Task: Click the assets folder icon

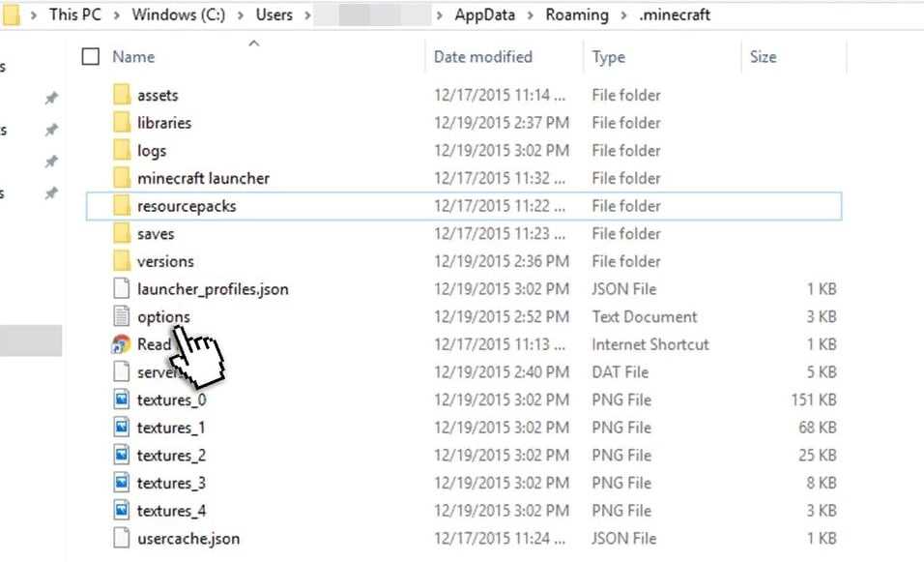Action: [121, 95]
